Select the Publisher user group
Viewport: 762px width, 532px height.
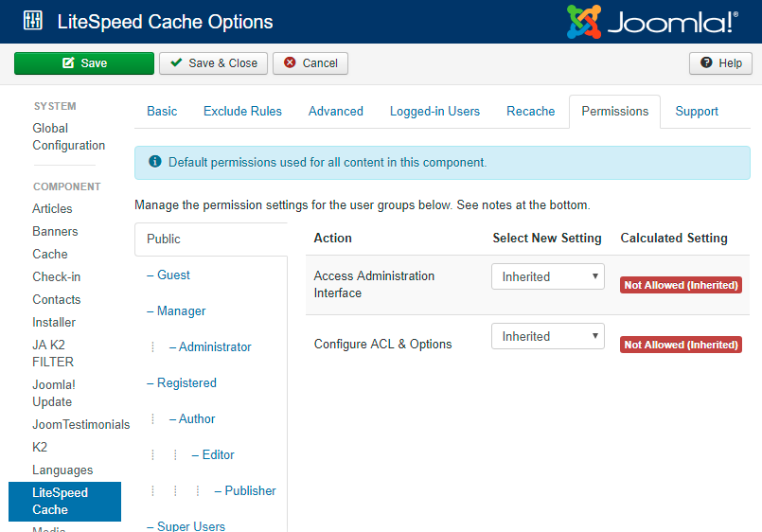coord(245,490)
